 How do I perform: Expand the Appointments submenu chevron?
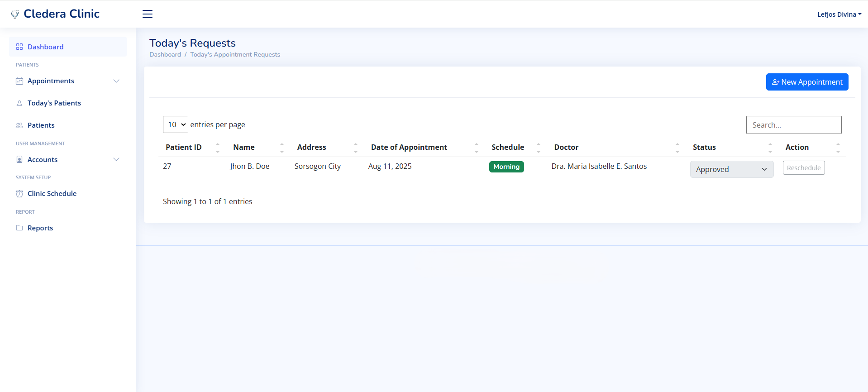116,81
